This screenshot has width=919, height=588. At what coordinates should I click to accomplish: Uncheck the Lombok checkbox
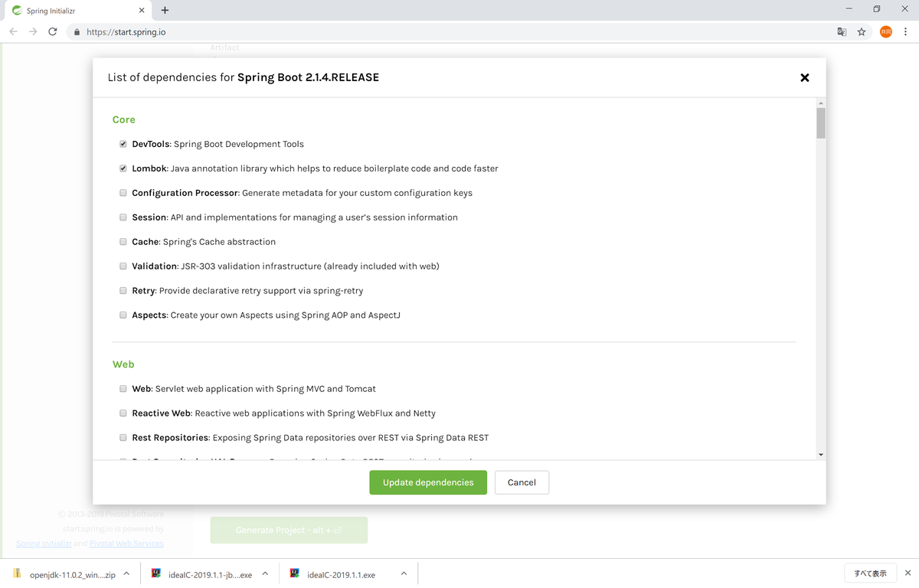(123, 168)
